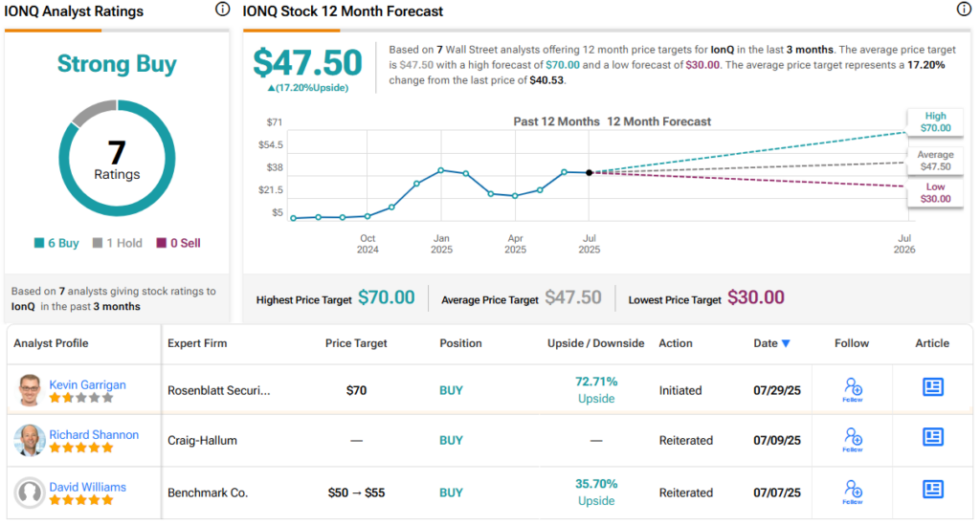Click Richard Shannon's profile photo
This screenshot has height=525, width=980.
pyautogui.click(x=31, y=441)
